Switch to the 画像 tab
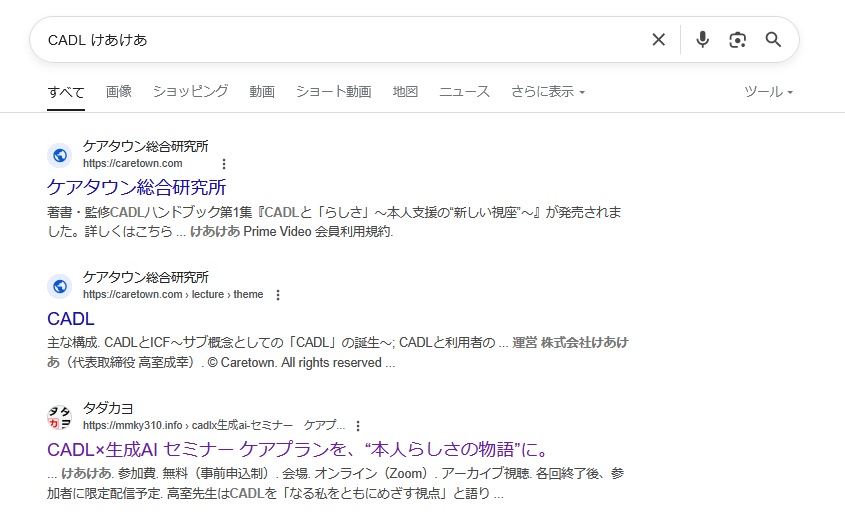This screenshot has height=519, width=845. click(119, 92)
